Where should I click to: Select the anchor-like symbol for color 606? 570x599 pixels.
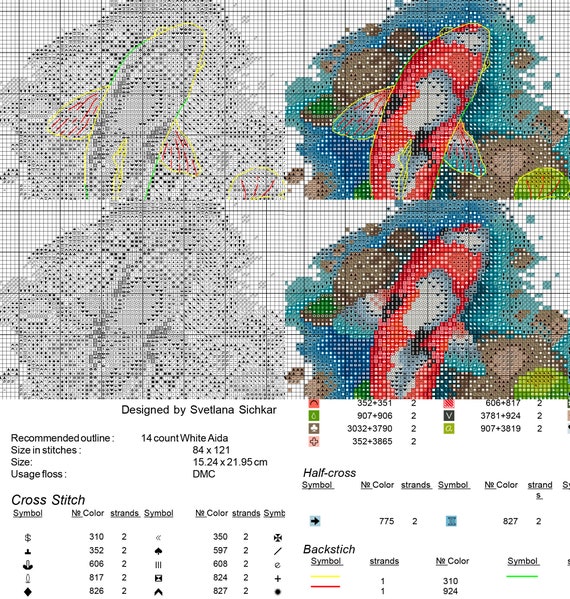[x=28, y=565]
